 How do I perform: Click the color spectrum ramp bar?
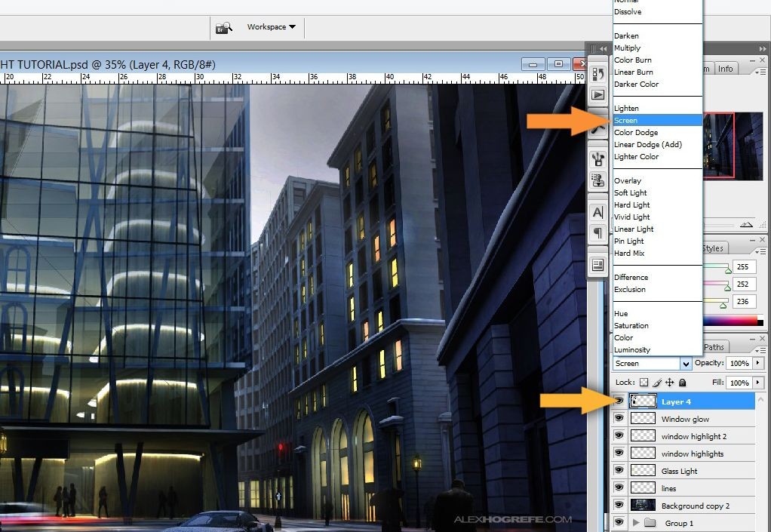point(733,322)
